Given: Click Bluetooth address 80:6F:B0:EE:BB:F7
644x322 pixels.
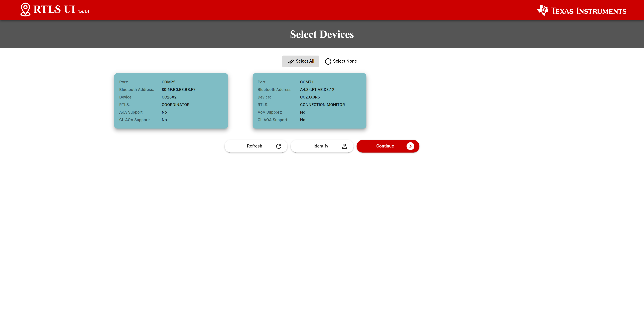Looking at the screenshot, I should [x=178, y=90].
